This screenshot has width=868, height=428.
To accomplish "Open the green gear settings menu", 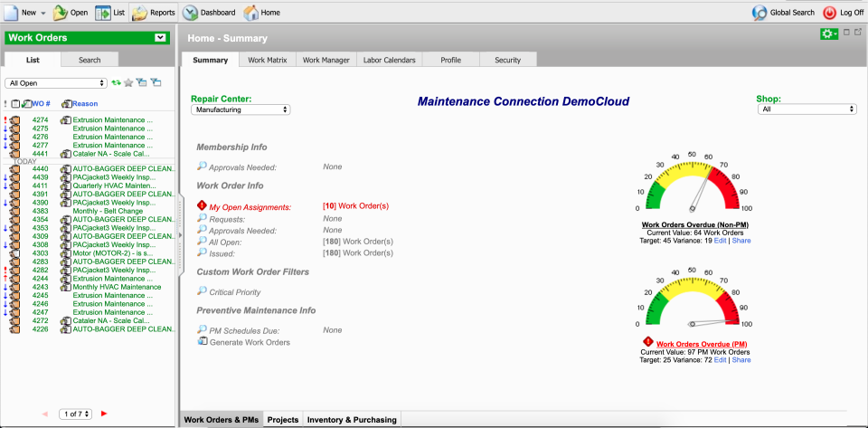I will click(x=829, y=33).
